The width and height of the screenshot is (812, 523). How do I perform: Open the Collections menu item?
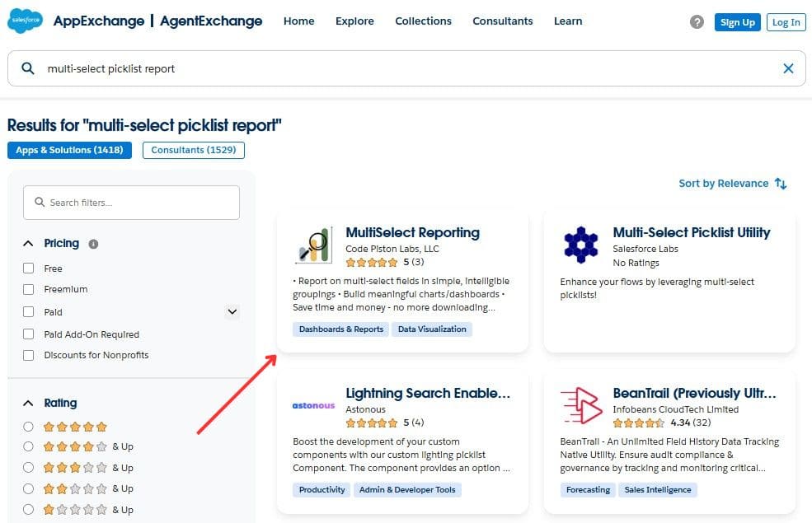tap(423, 21)
